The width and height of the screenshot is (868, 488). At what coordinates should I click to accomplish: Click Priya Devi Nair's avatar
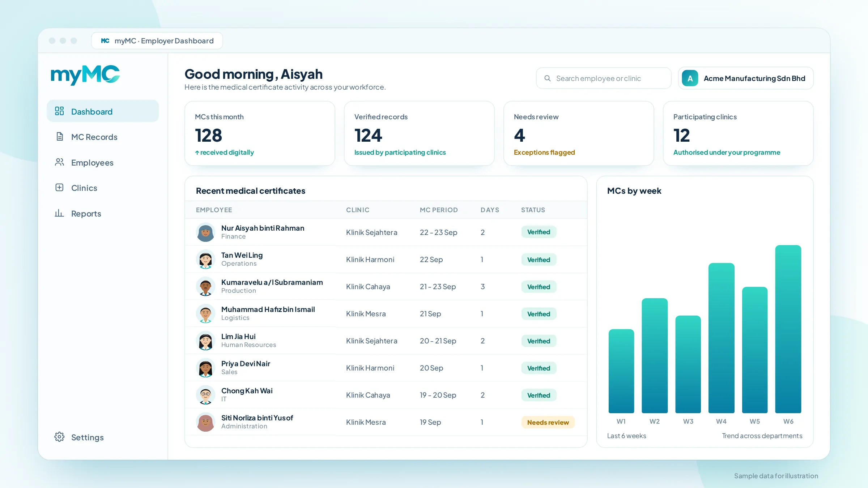point(206,368)
